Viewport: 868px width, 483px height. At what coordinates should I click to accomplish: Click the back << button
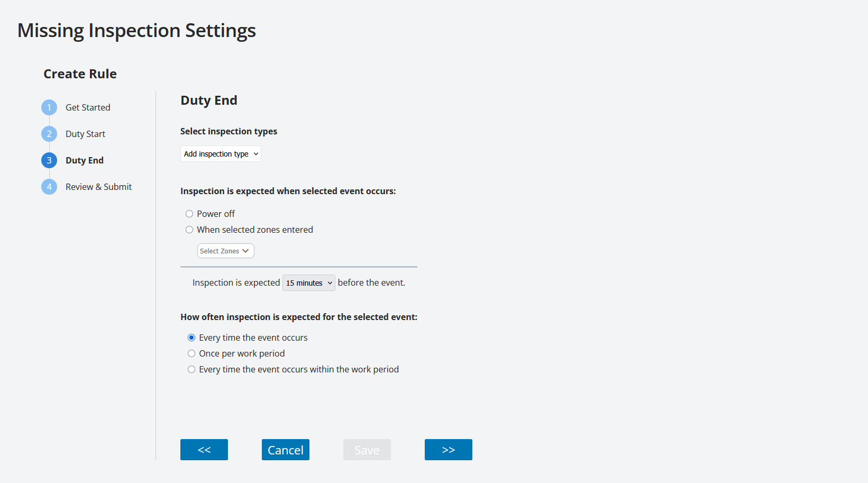(x=204, y=449)
